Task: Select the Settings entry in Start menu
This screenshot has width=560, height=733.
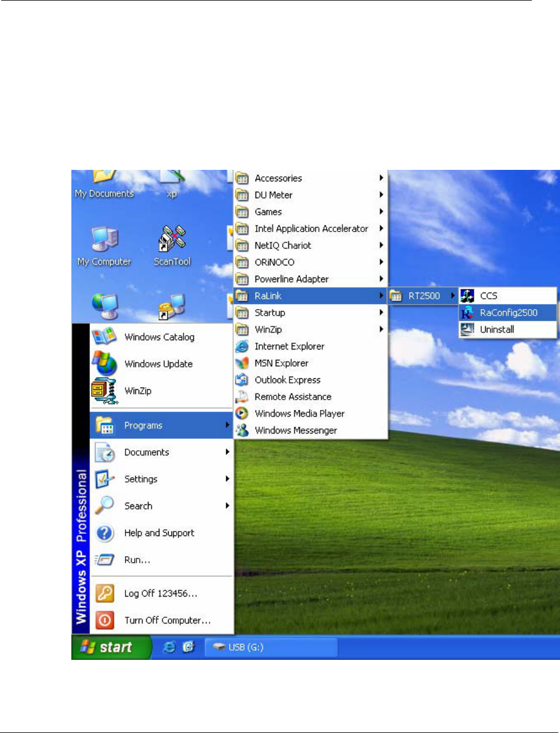Action: tap(161, 478)
